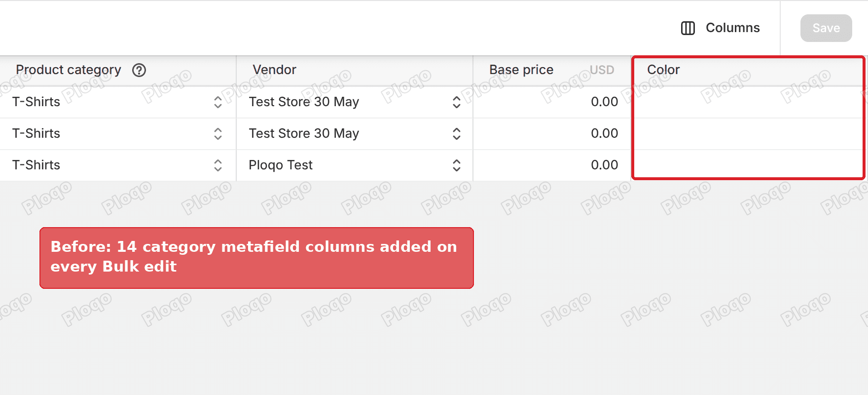Open first row Test Store 30 May vendor dropdown
The height and width of the screenshot is (395, 868).
point(456,102)
